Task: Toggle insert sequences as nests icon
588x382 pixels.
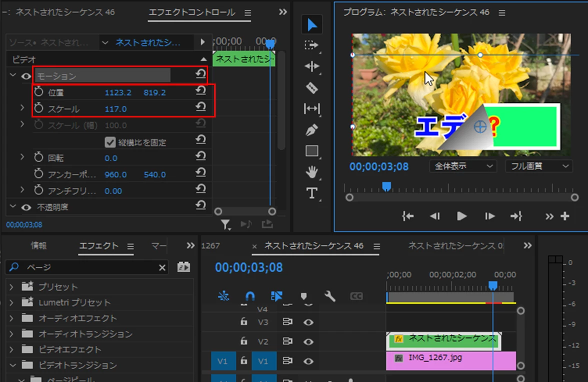Action: (224, 296)
